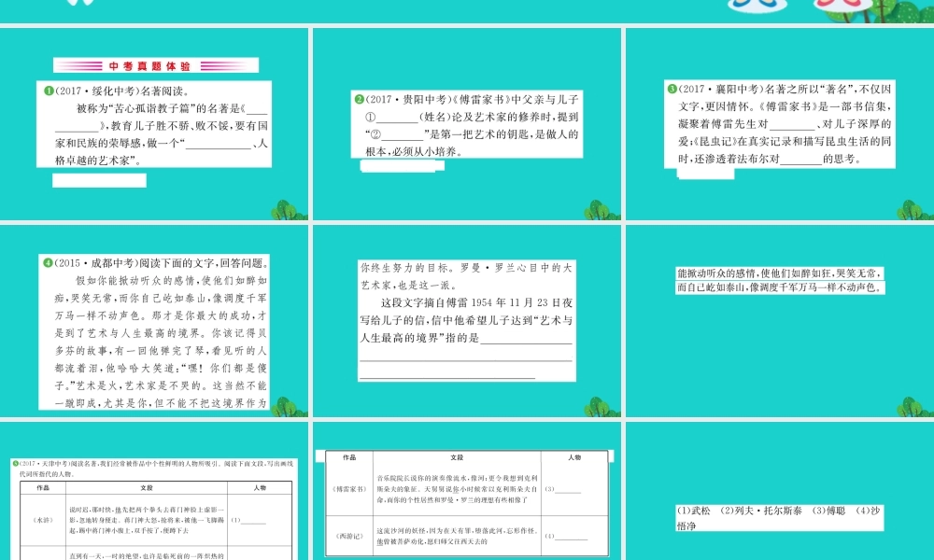
Task: Open the slide with the 绥化中考 question
Action: (154, 124)
